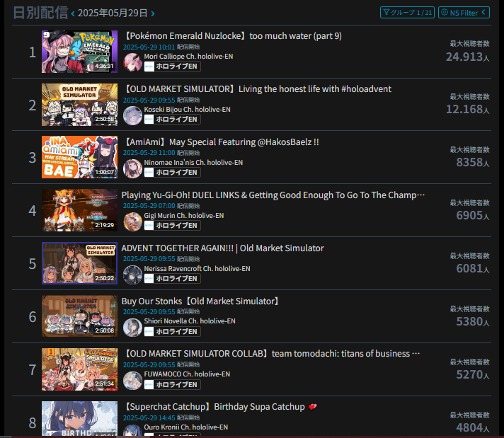Image resolution: width=504 pixels, height=438 pixels.
Task: Go to next day arrow
Action: pyautogui.click(x=153, y=13)
